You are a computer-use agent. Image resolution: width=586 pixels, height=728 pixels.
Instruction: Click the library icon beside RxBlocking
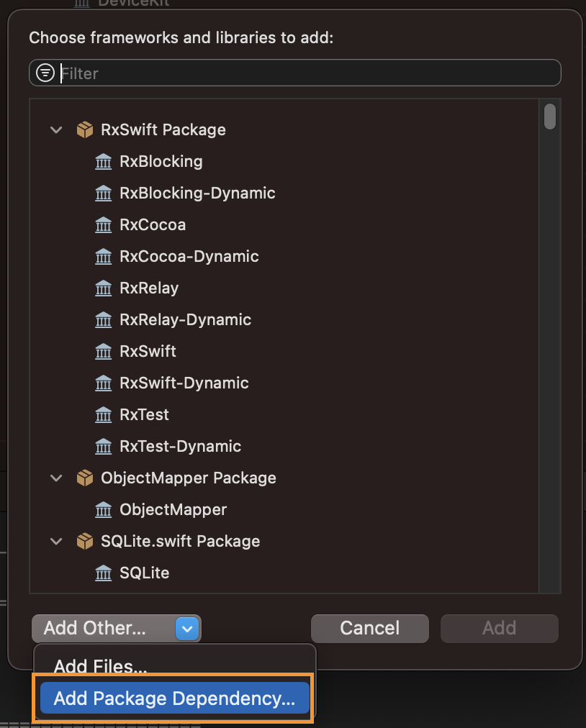103,162
